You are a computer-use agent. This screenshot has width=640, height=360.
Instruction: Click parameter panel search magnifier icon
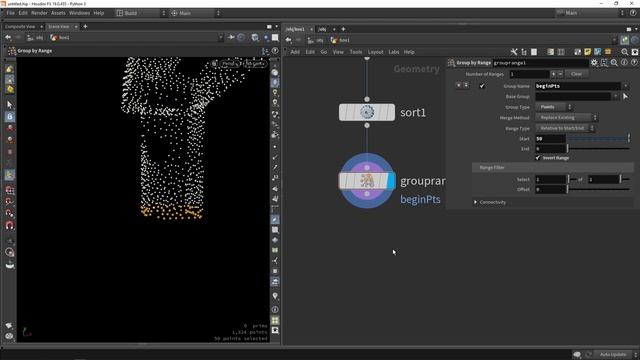614,63
